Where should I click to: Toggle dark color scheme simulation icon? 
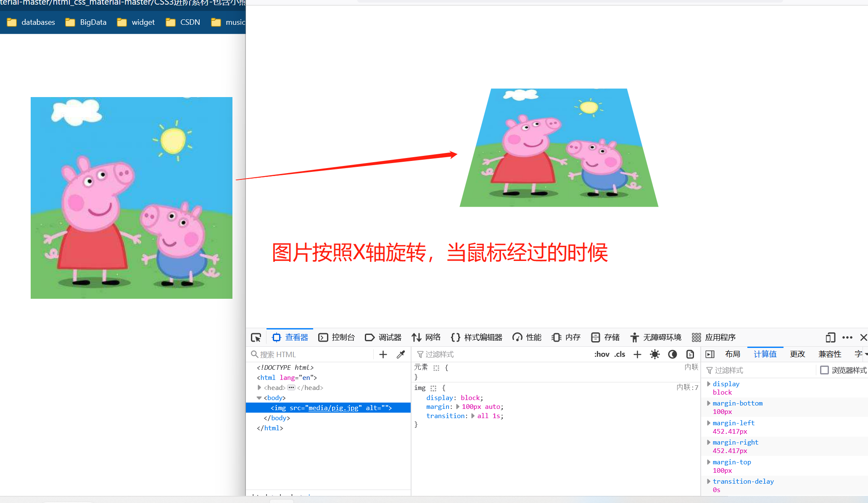coord(672,354)
